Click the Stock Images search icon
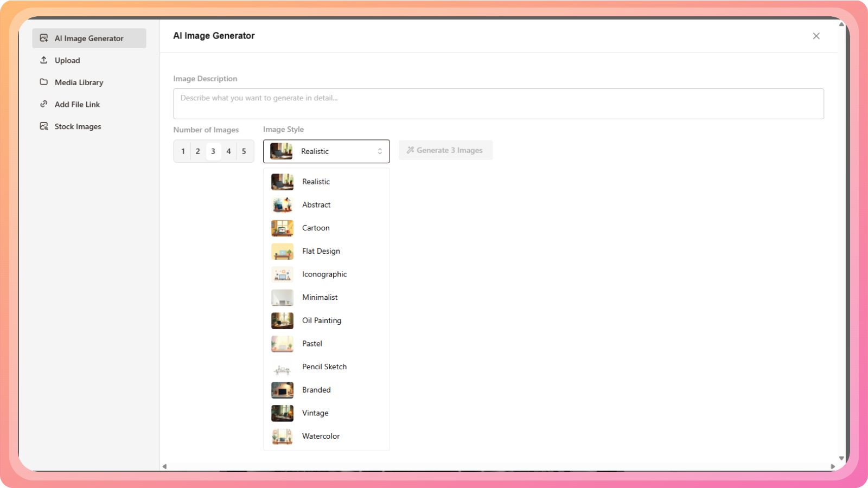868x488 pixels. pos(44,126)
